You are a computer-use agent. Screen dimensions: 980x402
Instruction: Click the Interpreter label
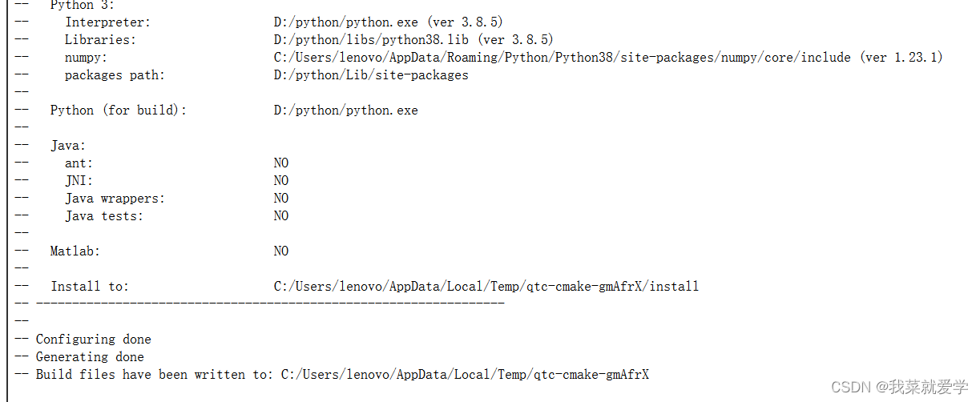pos(107,22)
